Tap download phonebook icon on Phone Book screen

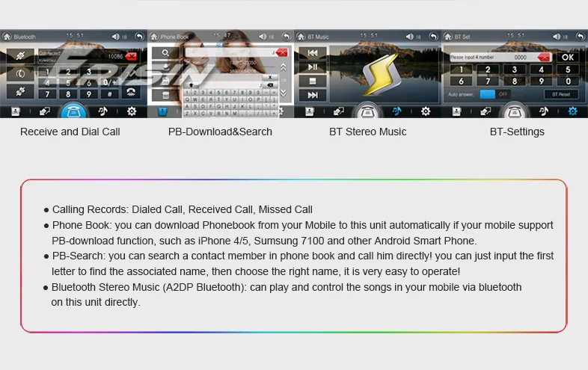165,67
